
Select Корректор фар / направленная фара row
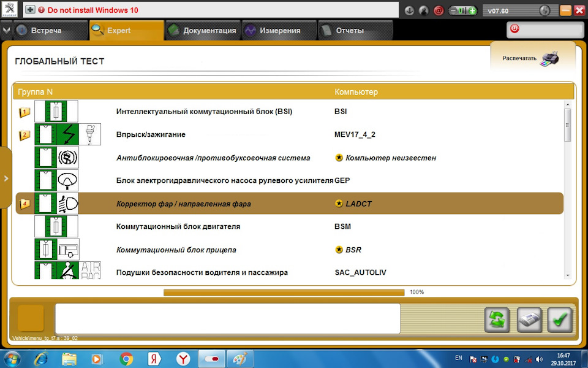[x=289, y=204]
